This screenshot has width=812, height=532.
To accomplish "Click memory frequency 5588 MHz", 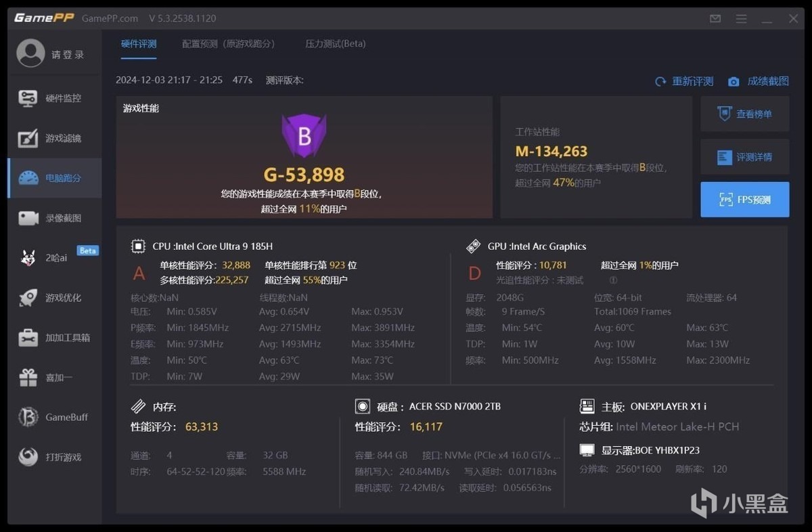I will click(x=284, y=472).
